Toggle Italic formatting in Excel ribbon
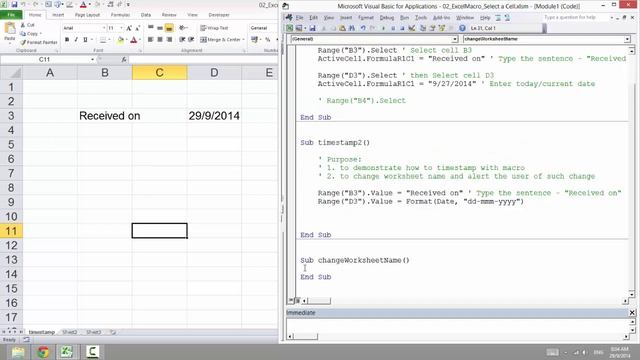The width and height of the screenshot is (640, 360). click(x=76, y=40)
